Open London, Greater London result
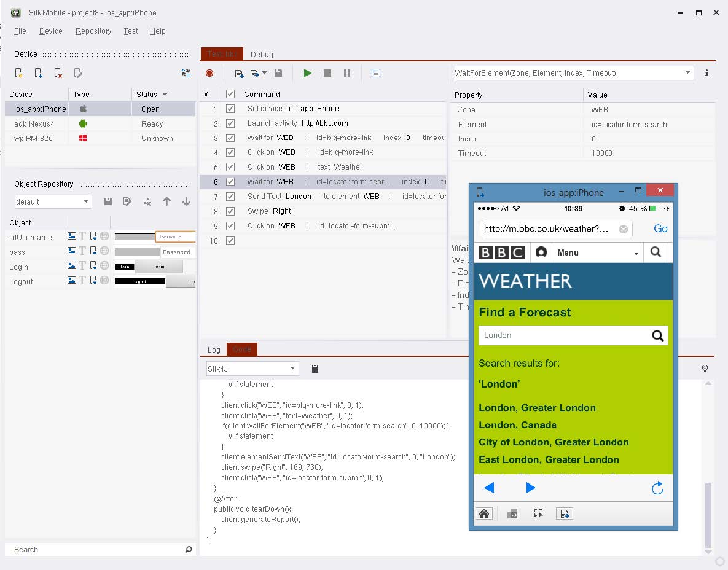728x570 pixels. coord(537,408)
